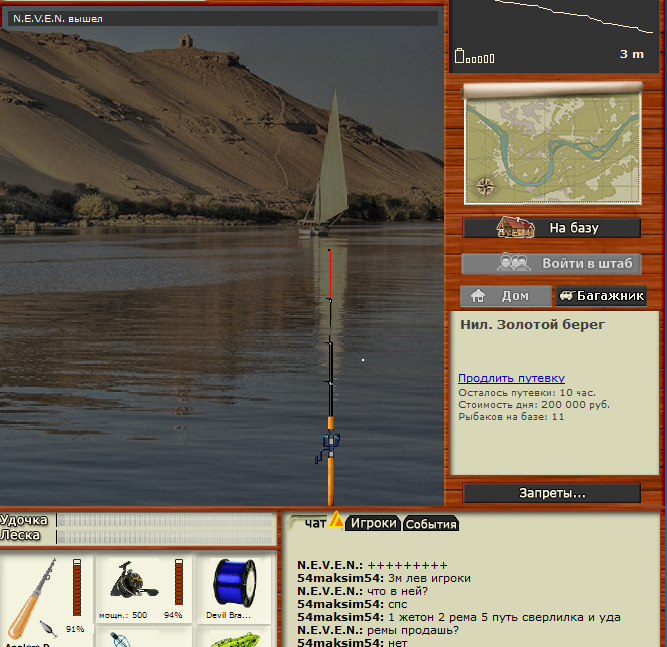Click the Леска line tension bar
This screenshot has width=667, height=647.
pos(164,537)
